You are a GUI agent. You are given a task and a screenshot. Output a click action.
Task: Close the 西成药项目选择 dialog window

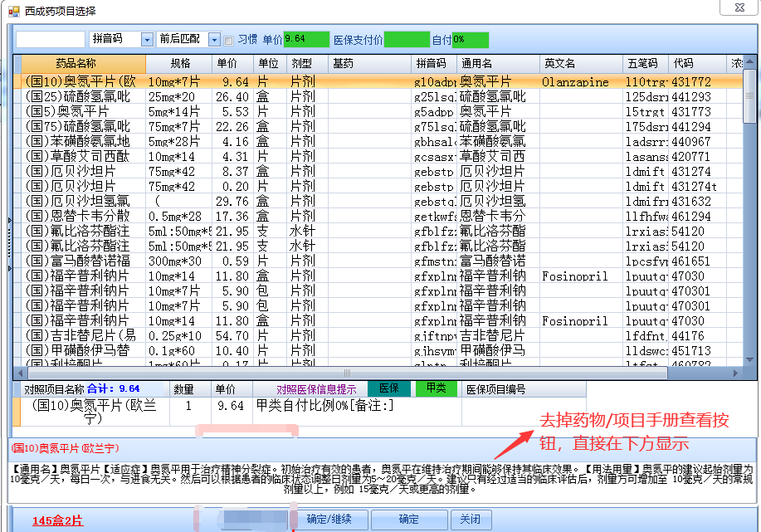(x=739, y=7)
